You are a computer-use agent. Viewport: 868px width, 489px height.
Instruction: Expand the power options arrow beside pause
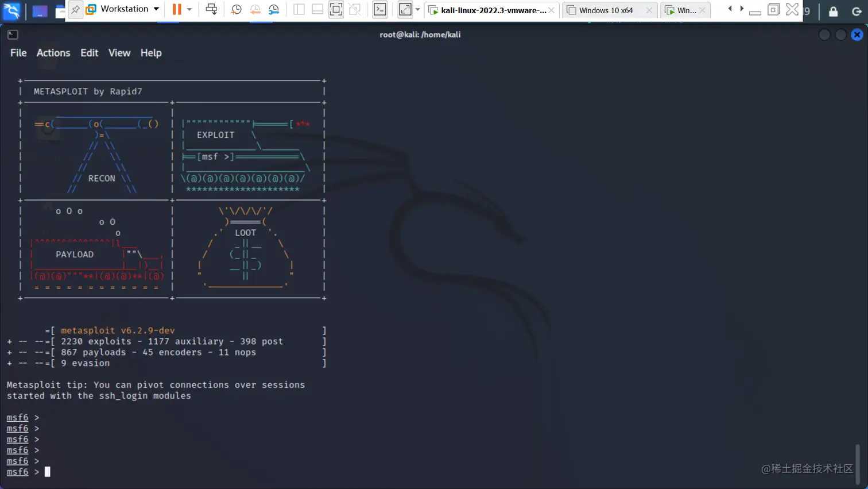tap(189, 10)
